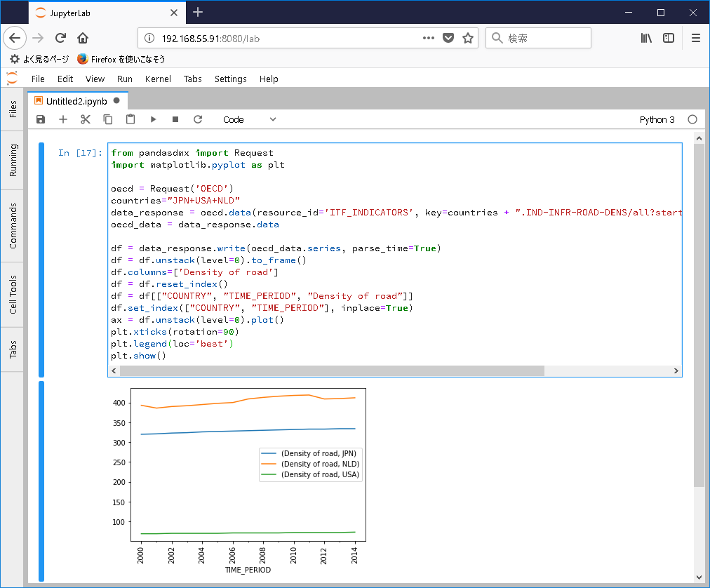Open the Tabs sidebar panel
The height and width of the screenshot is (588, 710).
pos(12,349)
